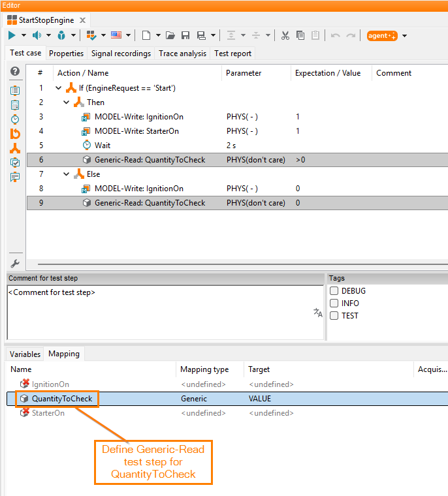Enable the TEST tag checkbox
Image resolution: width=448 pixels, height=496 pixels.
pos(334,316)
